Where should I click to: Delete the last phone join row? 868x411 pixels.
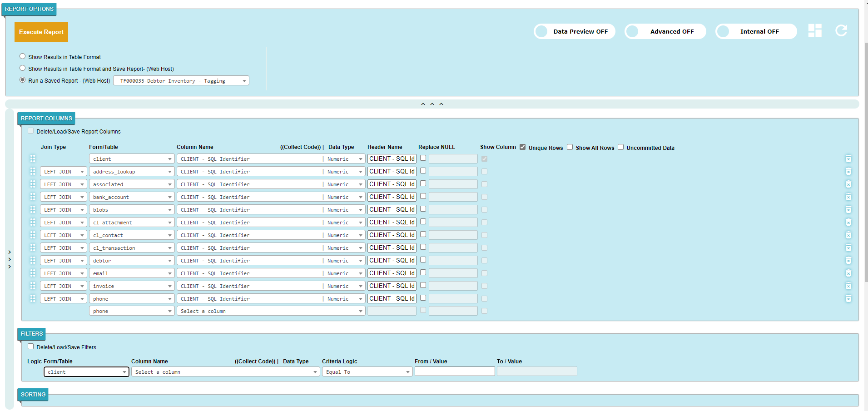(848, 299)
